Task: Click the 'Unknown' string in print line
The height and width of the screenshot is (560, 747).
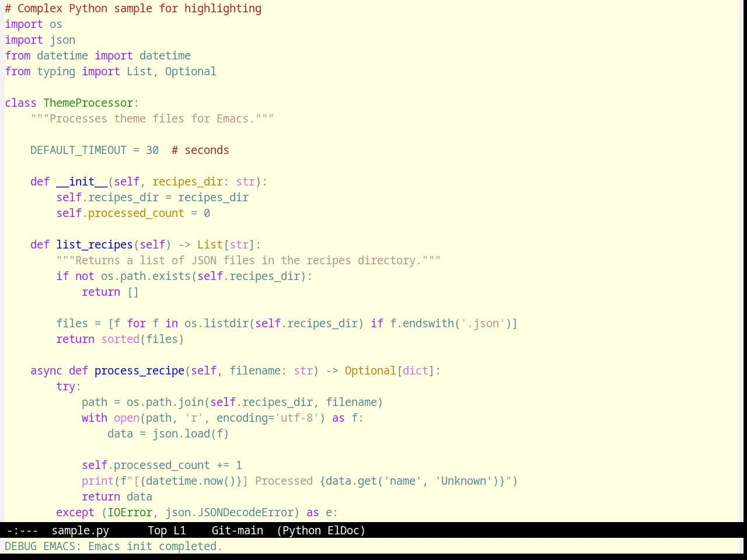Action: click(463, 481)
